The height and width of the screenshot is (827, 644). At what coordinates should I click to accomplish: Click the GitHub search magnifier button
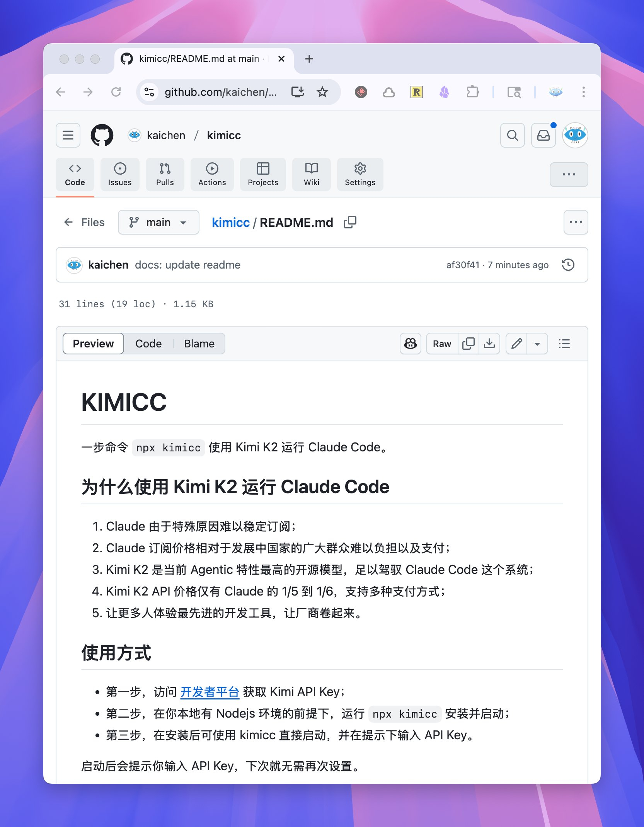coord(513,135)
